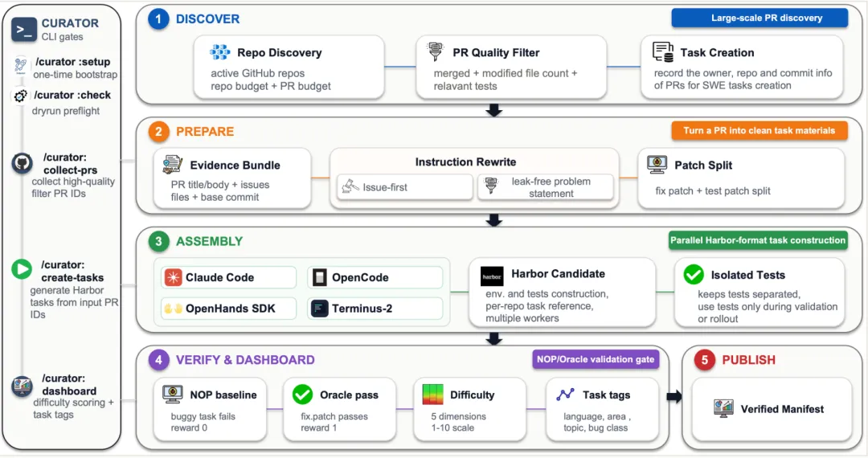Click the '/curator :check' command text
Viewport: 868px width, 458px height.
[x=72, y=95]
